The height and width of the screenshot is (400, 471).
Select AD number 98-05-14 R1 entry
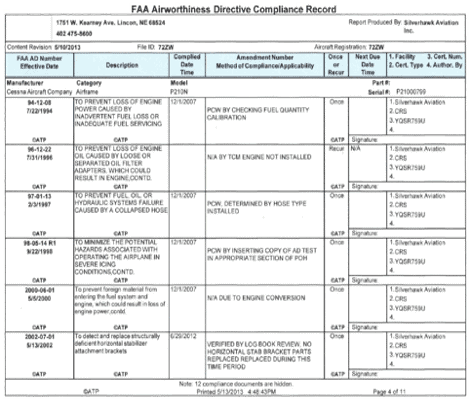pos(39,243)
